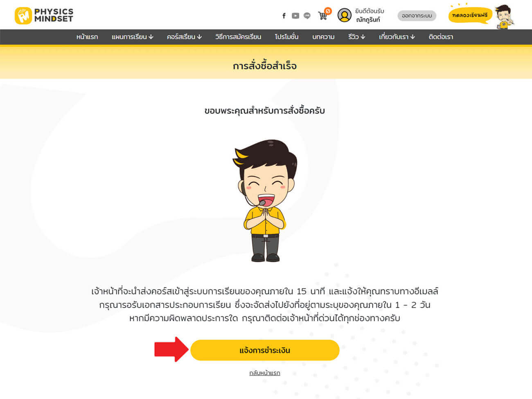The height and width of the screenshot is (399, 532).
Task: Expand the คอร์สเรียน dropdown menu
Action: (x=184, y=37)
